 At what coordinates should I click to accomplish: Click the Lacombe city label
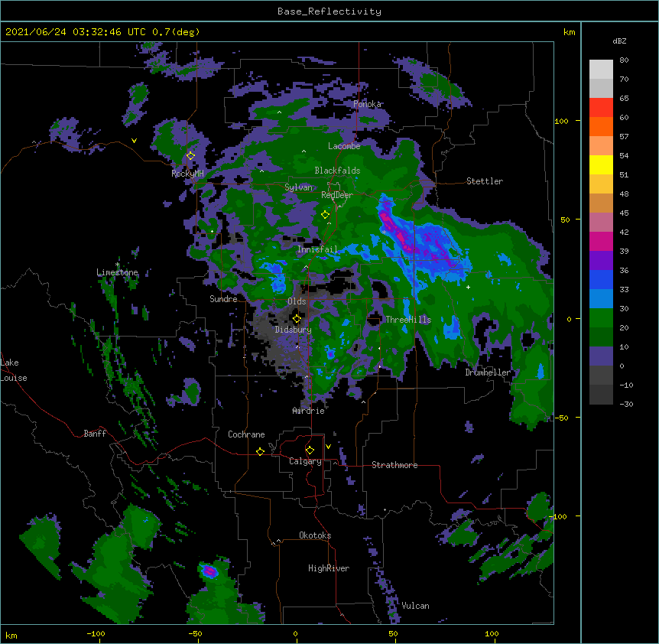[x=344, y=146]
